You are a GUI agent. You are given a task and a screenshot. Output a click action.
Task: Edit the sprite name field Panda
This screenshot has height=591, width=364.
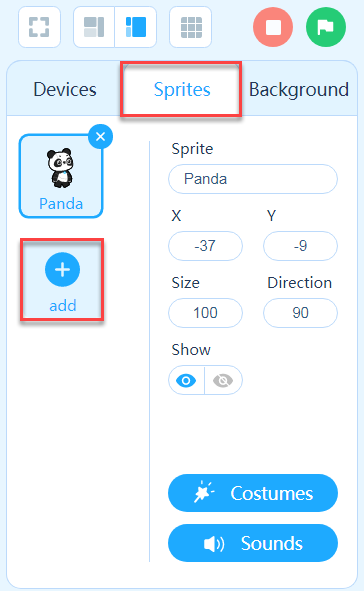[253, 179]
